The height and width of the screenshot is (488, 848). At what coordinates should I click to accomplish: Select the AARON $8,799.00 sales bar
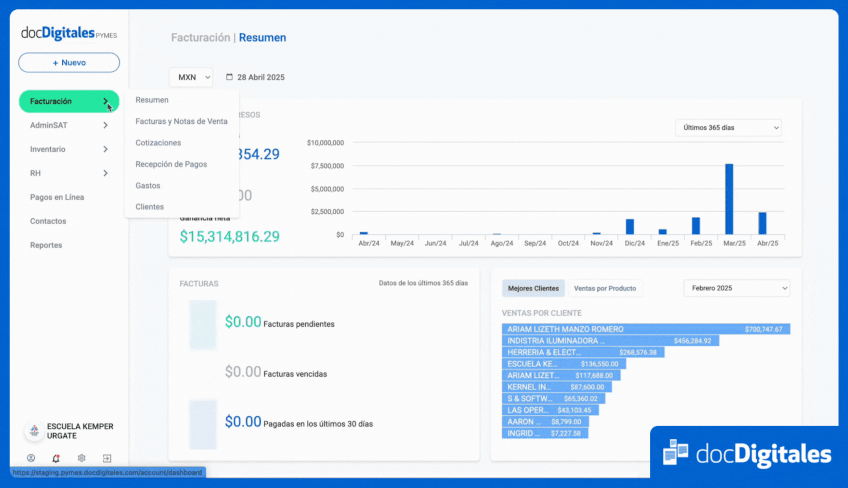[545, 422]
